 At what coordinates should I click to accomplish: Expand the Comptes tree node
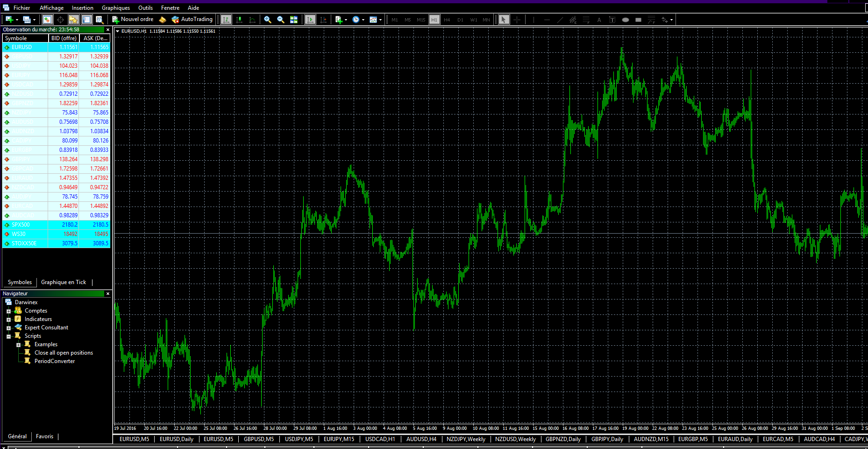point(8,311)
